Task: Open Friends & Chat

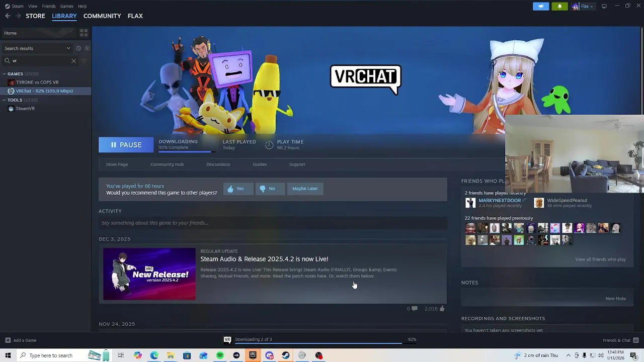Action: 621,340
